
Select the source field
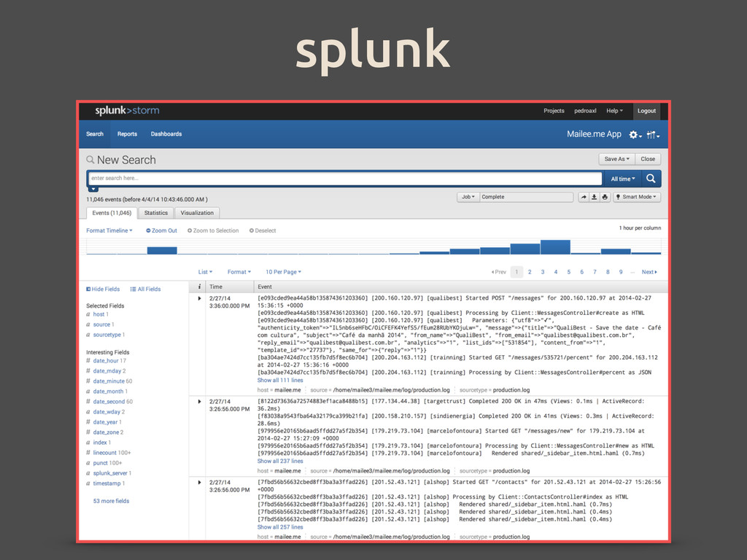click(x=101, y=324)
